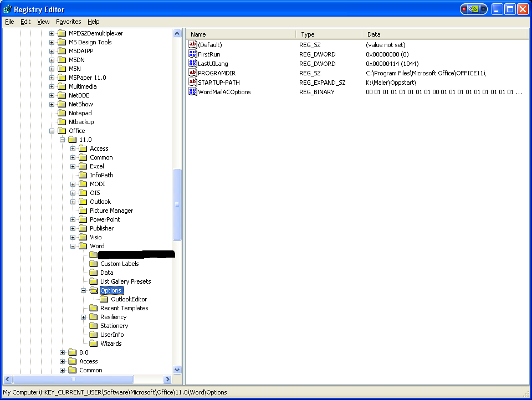532x400 pixels.
Task: Collapse the Office key
Action: (x=52, y=131)
